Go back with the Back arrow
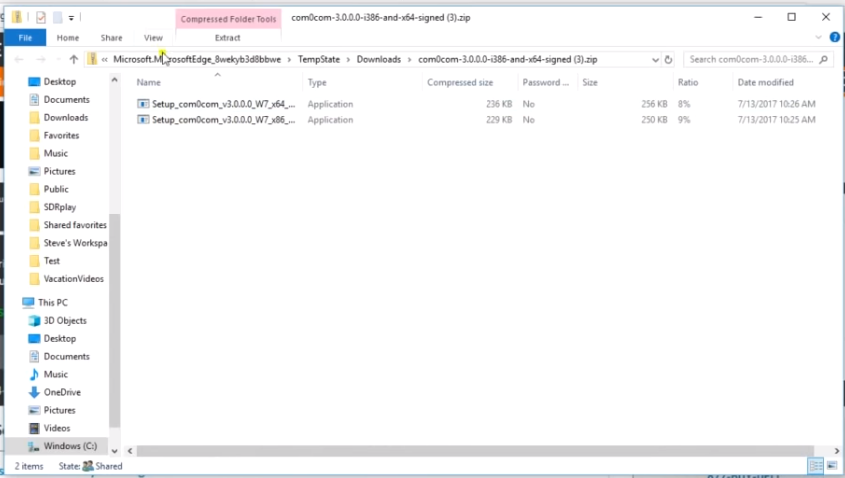 19,59
